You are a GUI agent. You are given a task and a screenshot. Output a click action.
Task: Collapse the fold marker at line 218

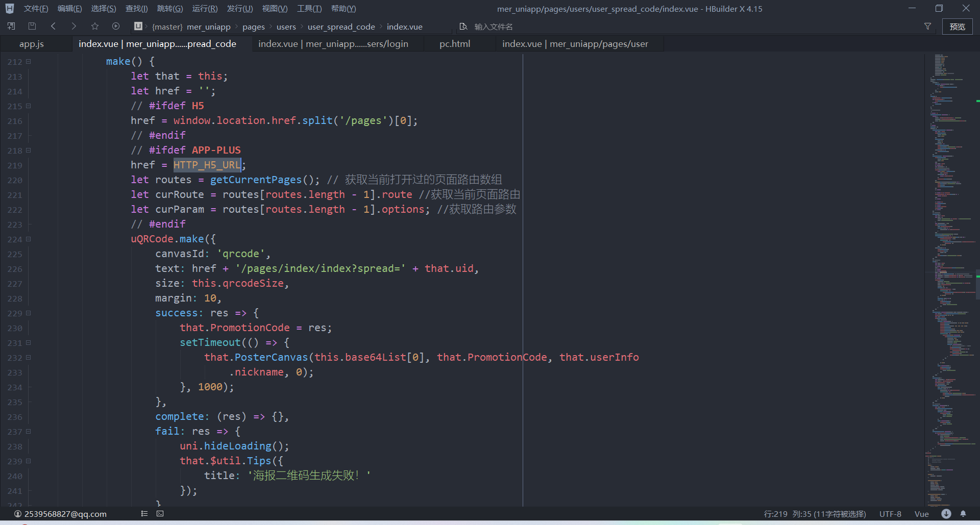pos(29,150)
